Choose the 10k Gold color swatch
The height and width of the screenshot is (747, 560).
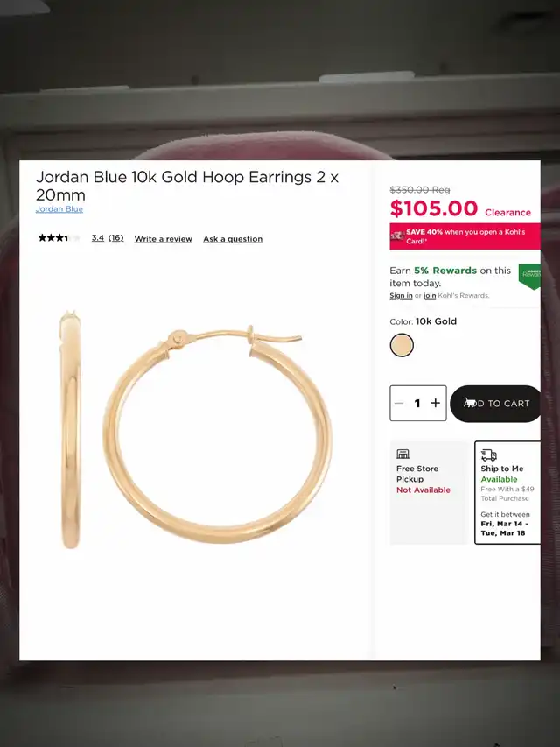point(402,345)
